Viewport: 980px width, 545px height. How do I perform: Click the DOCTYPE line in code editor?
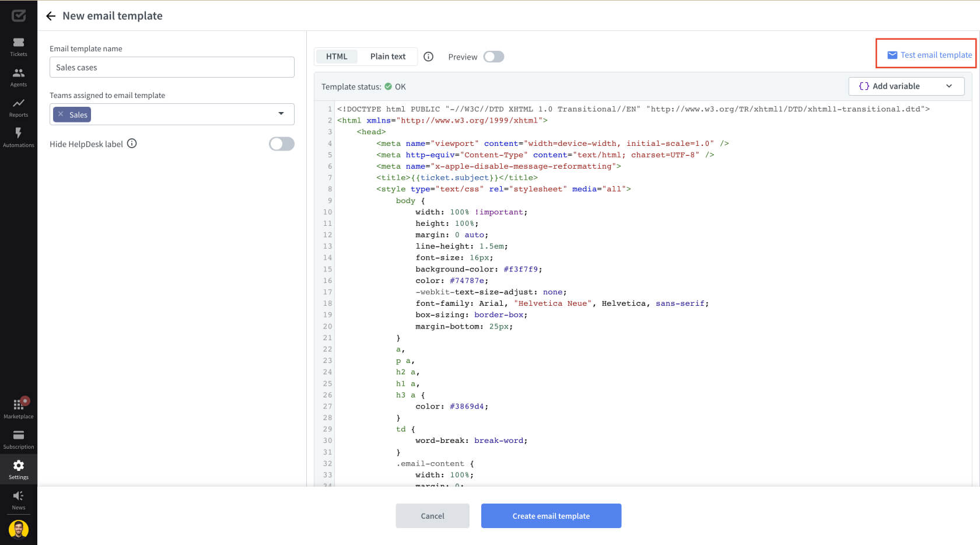(x=633, y=109)
